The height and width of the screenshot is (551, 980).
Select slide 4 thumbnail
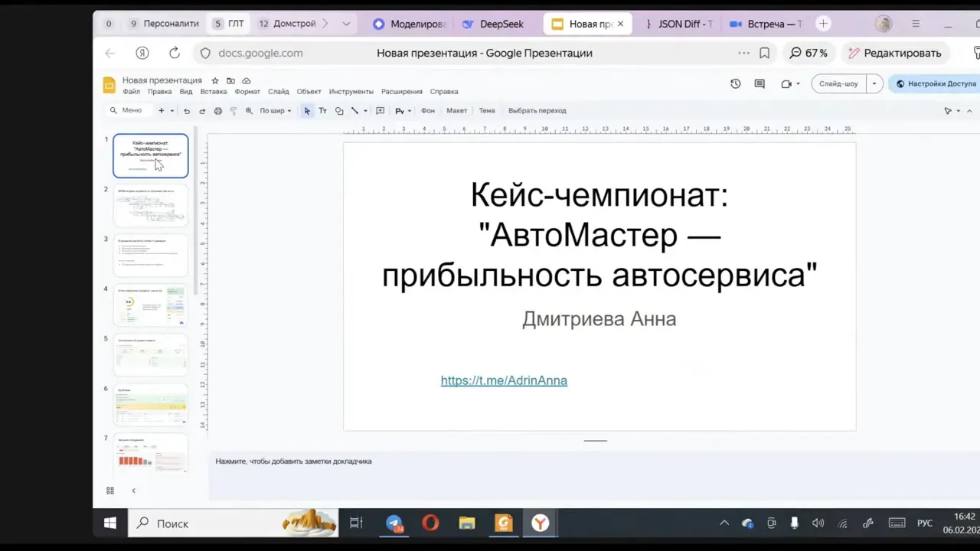[x=150, y=305]
